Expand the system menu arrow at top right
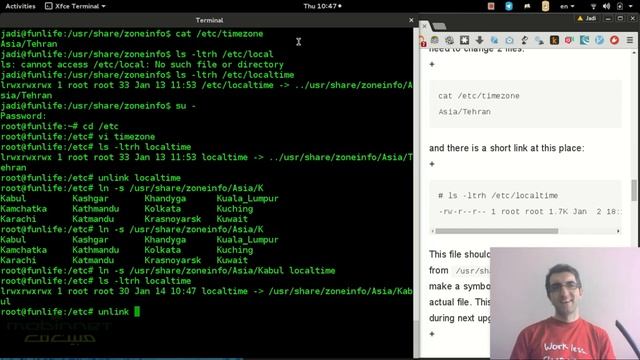The width and height of the screenshot is (640, 360). 631,7
